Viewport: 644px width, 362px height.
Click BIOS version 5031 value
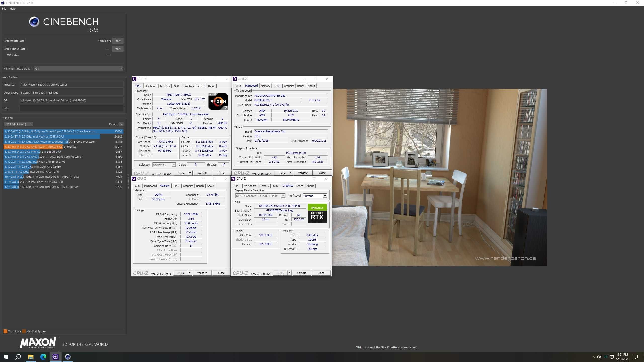pyautogui.click(x=291, y=136)
